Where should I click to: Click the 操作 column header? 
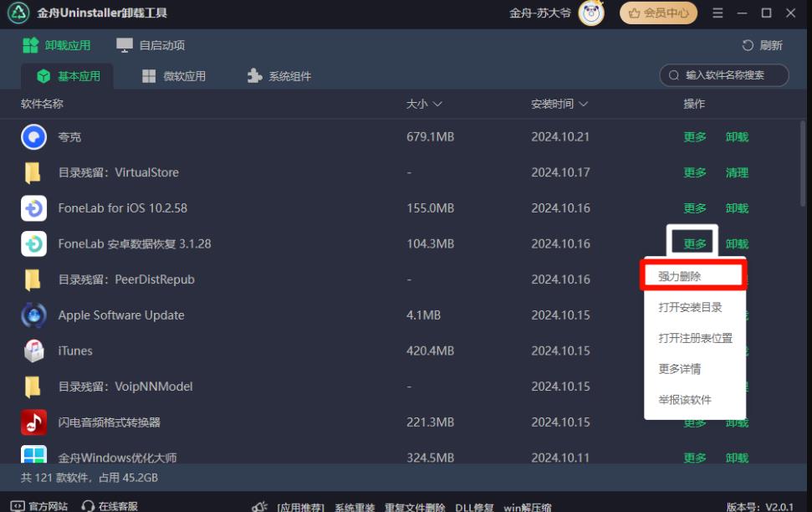pyautogui.click(x=694, y=105)
